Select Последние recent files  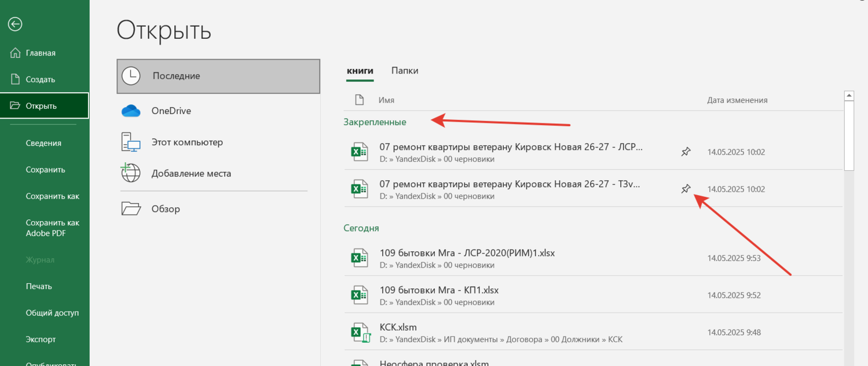[218, 76]
